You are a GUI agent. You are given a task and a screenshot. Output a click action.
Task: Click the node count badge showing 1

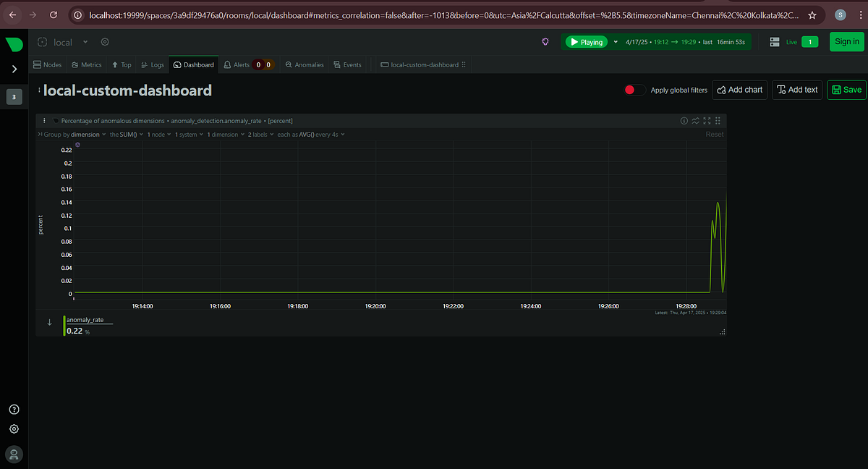click(810, 42)
